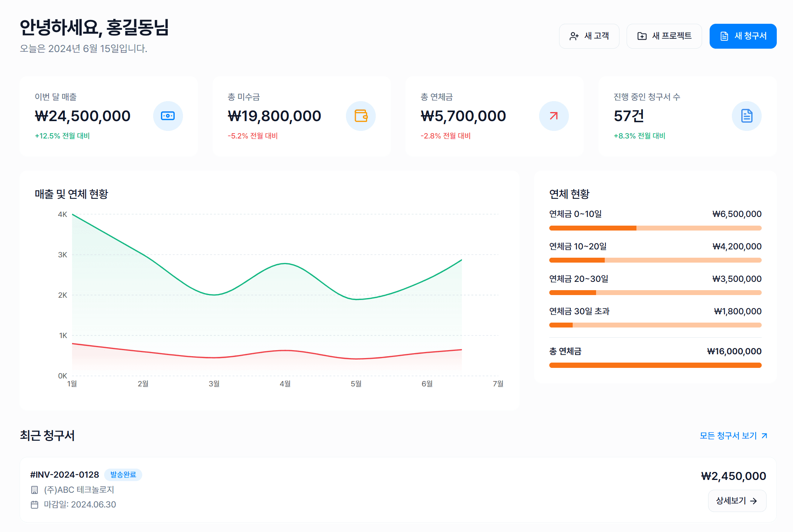Click the red arrow icon in overdue card
Viewport: 793px width, 532px height.
[x=554, y=116]
